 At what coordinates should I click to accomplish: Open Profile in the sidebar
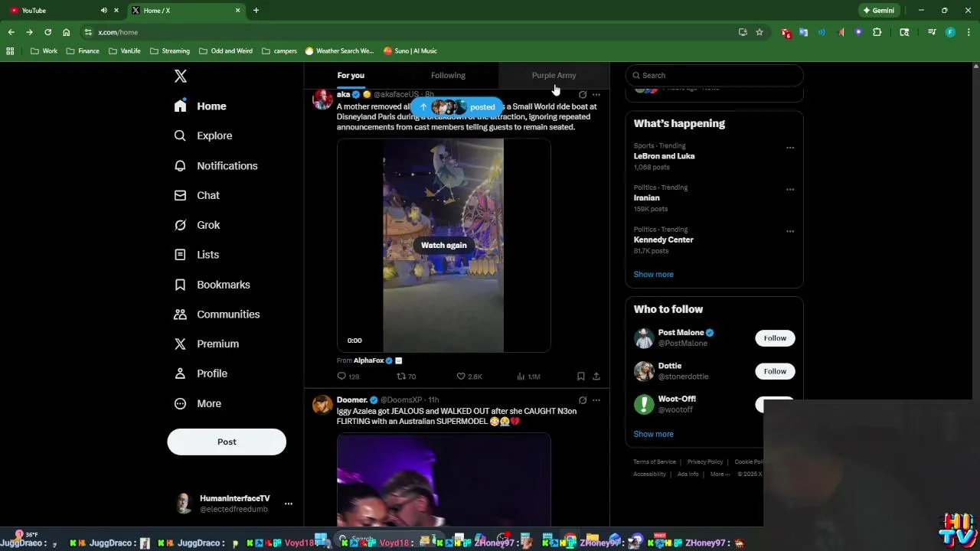[201, 373]
